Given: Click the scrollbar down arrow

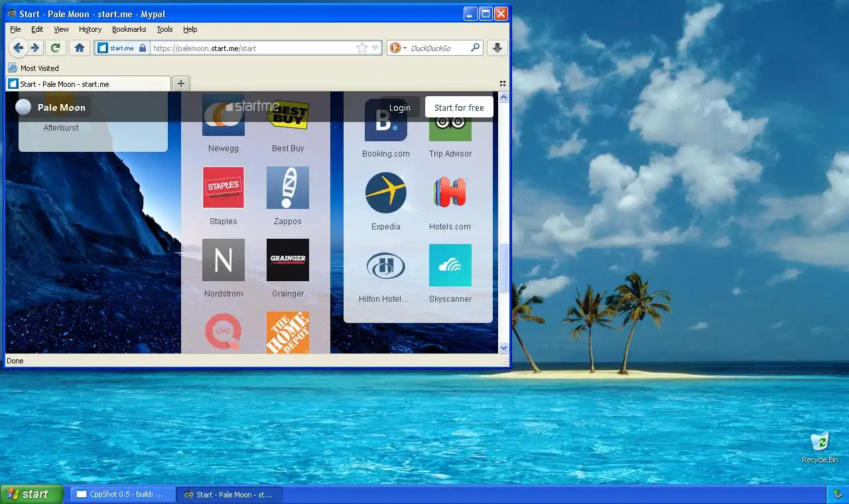Looking at the screenshot, I should 503,347.
